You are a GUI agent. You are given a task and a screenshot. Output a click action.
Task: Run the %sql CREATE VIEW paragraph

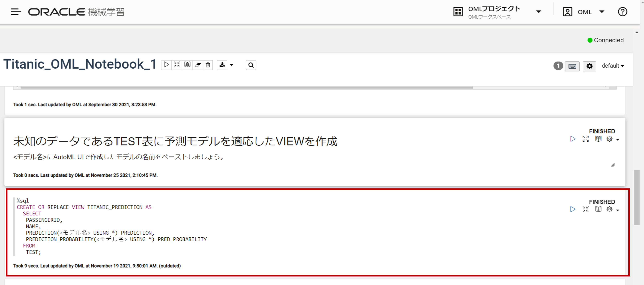click(573, 209)
